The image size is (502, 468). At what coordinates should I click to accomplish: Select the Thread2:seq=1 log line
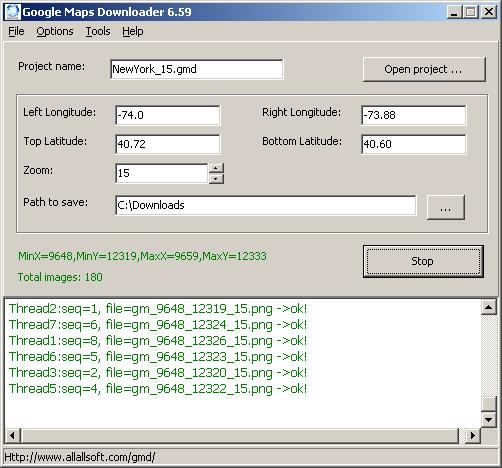point(158,309)
